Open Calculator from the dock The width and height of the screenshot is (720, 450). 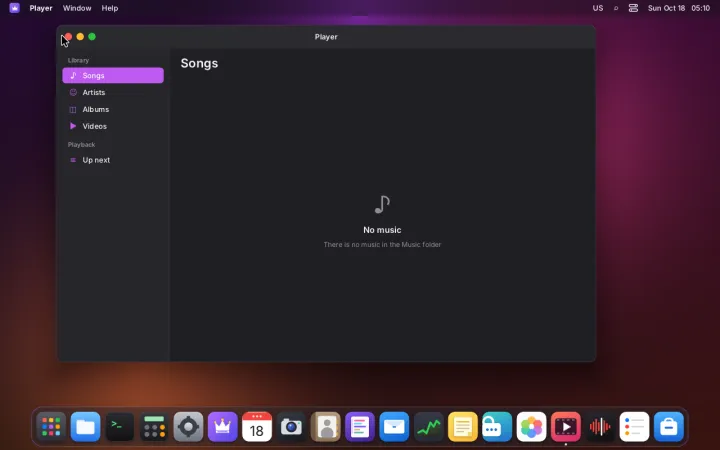coord(154,427)
